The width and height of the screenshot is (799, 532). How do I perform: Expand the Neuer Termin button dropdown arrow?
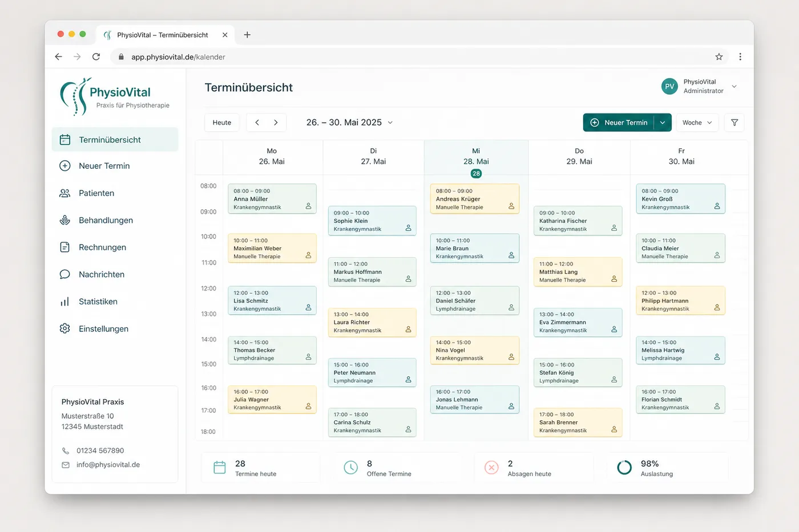click(x=663, y=123)
